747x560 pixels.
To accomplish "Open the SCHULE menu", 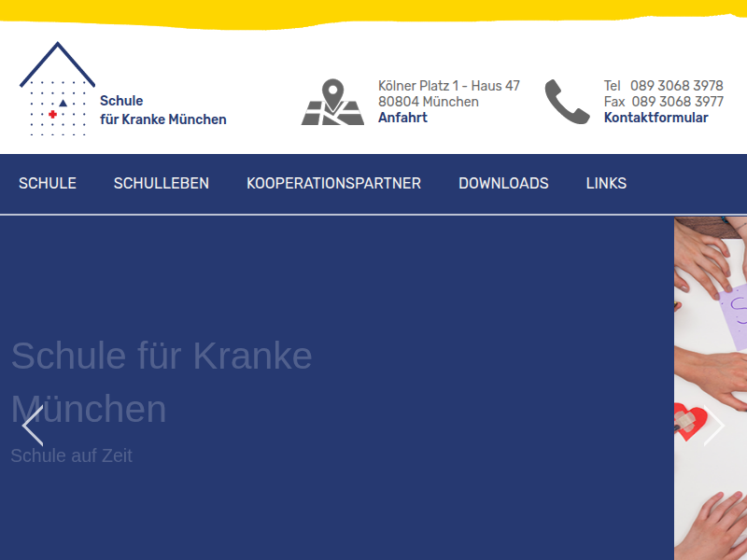I will (x=48, y=184).
